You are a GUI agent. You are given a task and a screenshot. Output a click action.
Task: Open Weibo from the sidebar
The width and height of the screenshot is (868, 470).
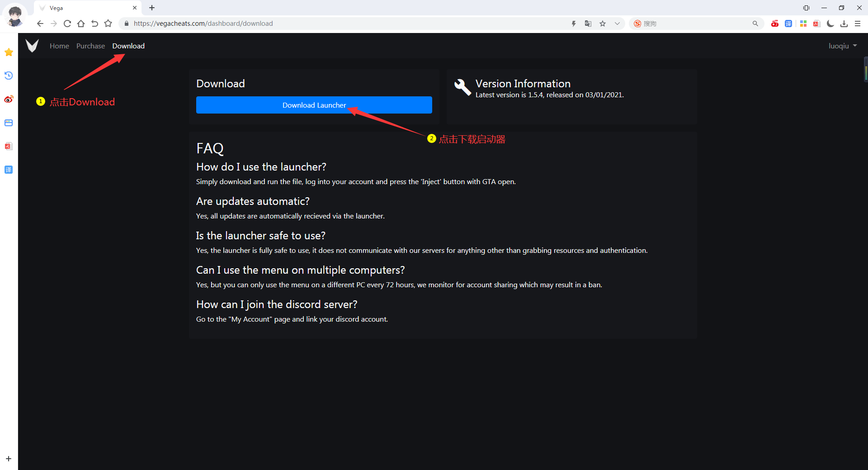coord(9,99)
